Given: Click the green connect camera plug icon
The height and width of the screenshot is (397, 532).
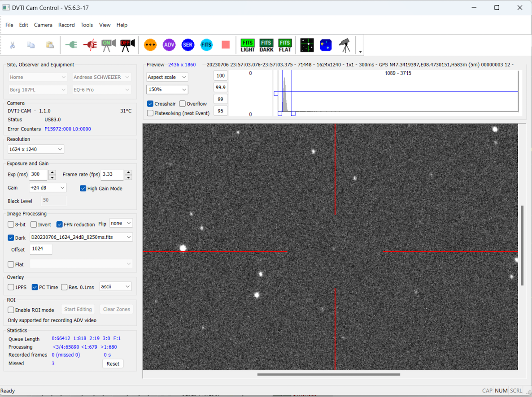Looking at the screenshot, I should click(x=71, y=45).
